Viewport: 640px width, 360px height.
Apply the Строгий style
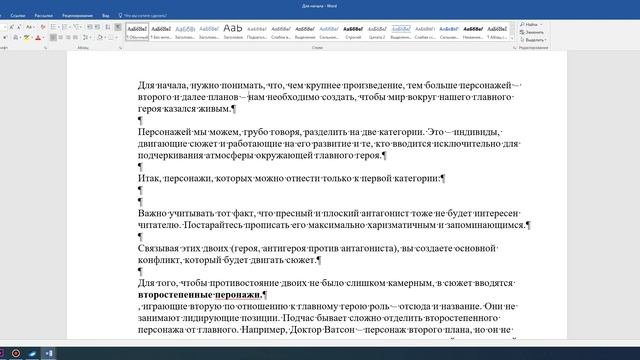click(353, 32)
